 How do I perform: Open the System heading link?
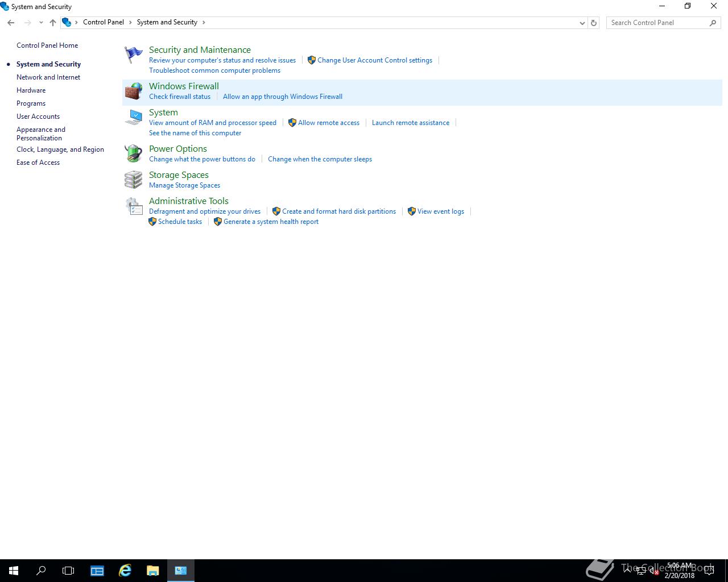click(x=163, y=113)
